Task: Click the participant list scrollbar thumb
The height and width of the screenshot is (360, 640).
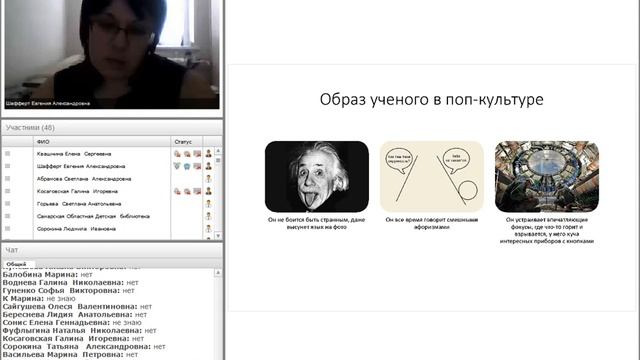Action: coord(218,160)
